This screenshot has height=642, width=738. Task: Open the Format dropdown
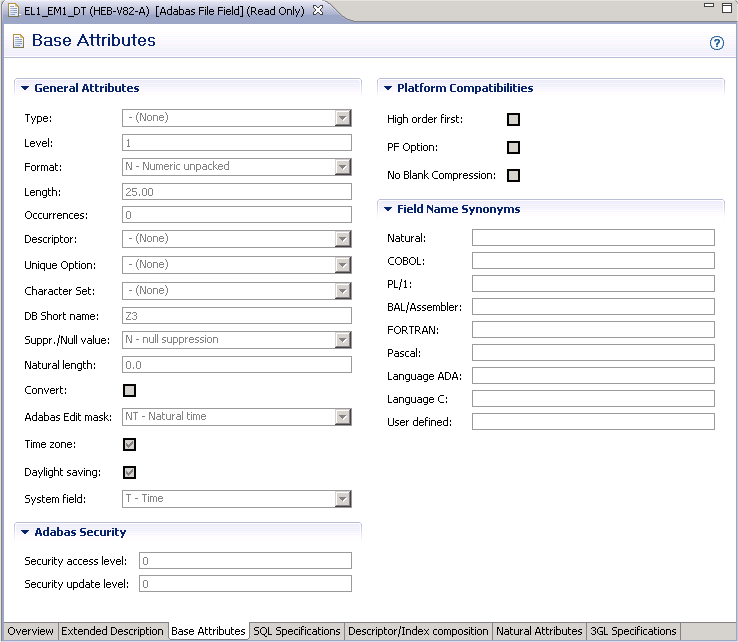(x=343, y=167)
